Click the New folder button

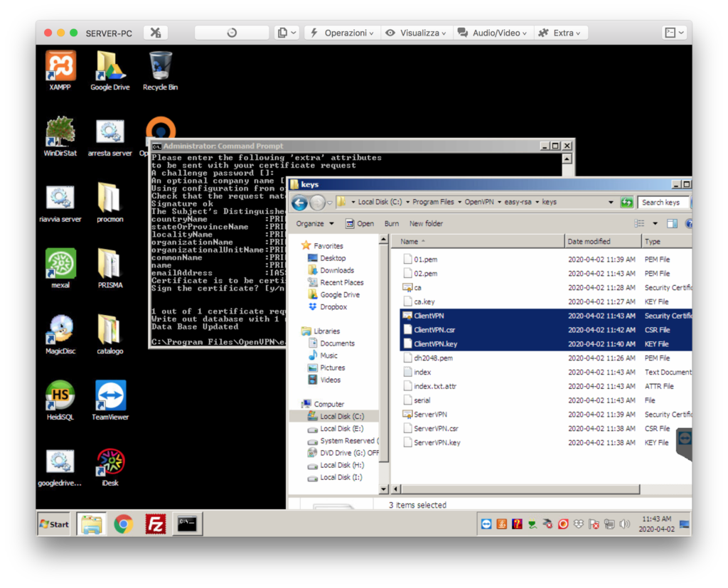(x=426, y=224)
